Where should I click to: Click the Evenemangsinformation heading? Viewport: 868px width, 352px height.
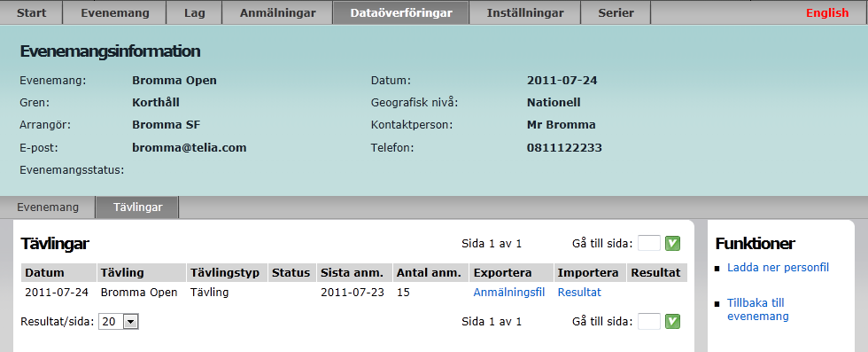click(x=110, y=51)
